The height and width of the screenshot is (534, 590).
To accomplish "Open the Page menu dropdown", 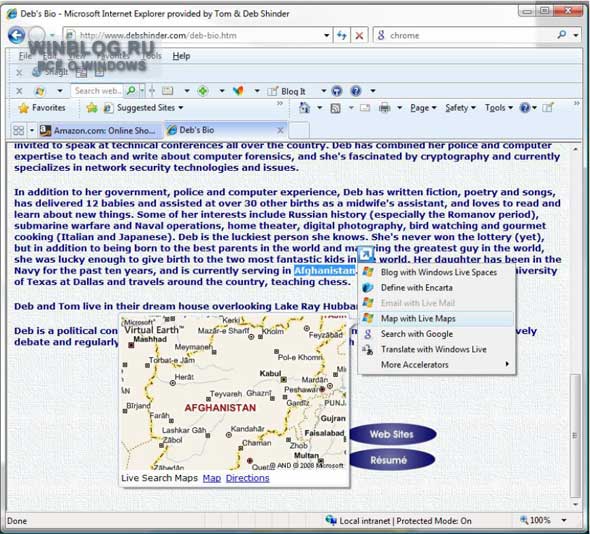I will (x=423, y=108).
